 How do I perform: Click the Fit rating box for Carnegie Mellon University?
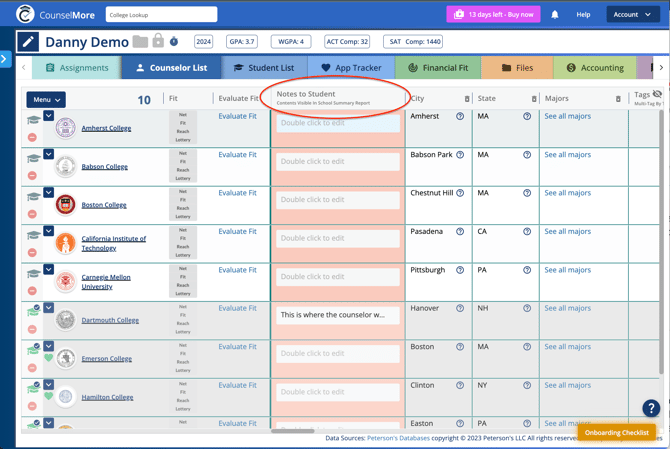click(183, 281)
